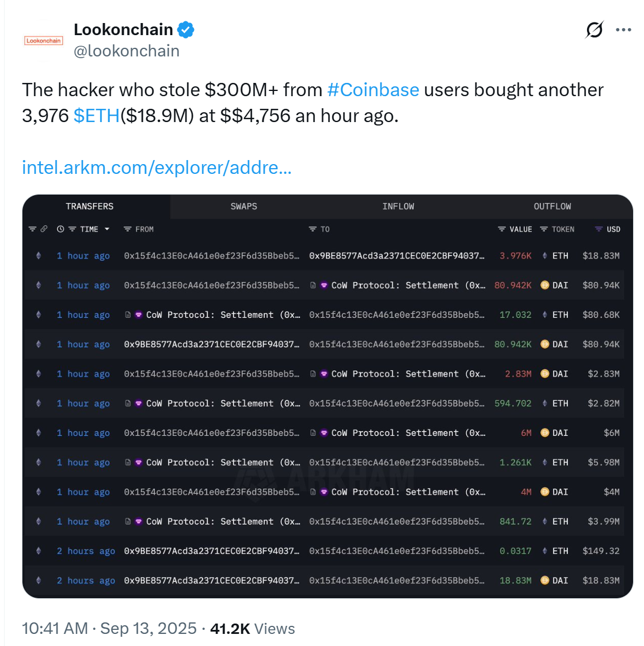
Task: Click the ETH diamond icon in the first transfer row
Action: coord(544,256)
